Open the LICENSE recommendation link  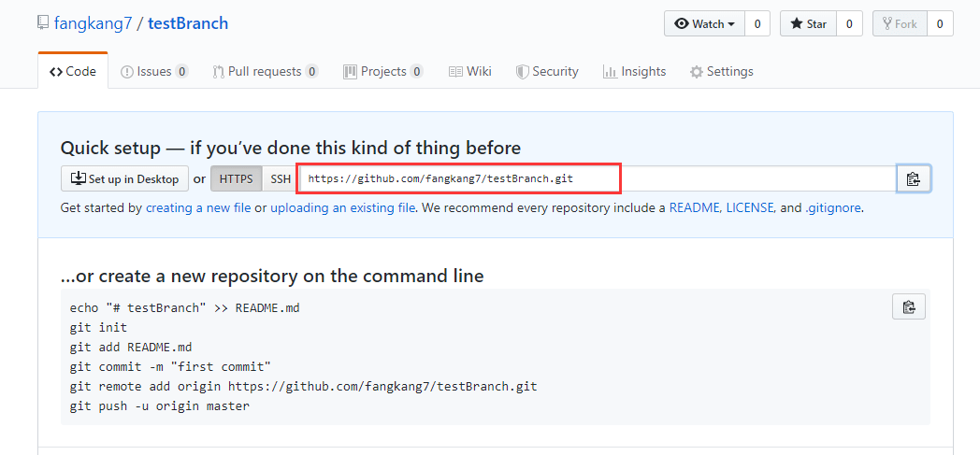click(749, 207)
